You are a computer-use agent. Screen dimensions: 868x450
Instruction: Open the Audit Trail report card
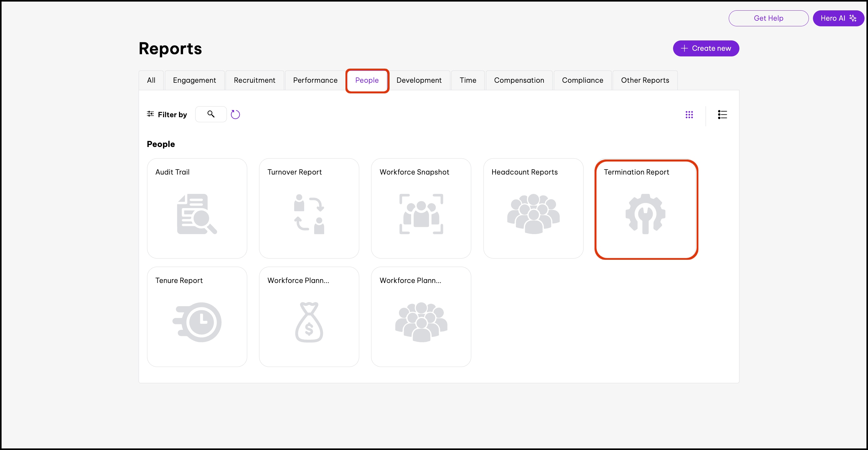[x=197, y=208]
